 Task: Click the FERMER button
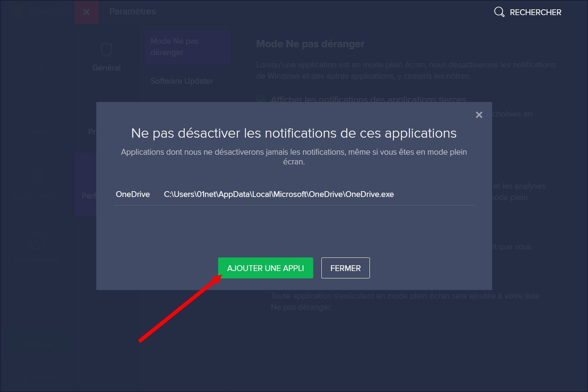click(x=345, y=268)
